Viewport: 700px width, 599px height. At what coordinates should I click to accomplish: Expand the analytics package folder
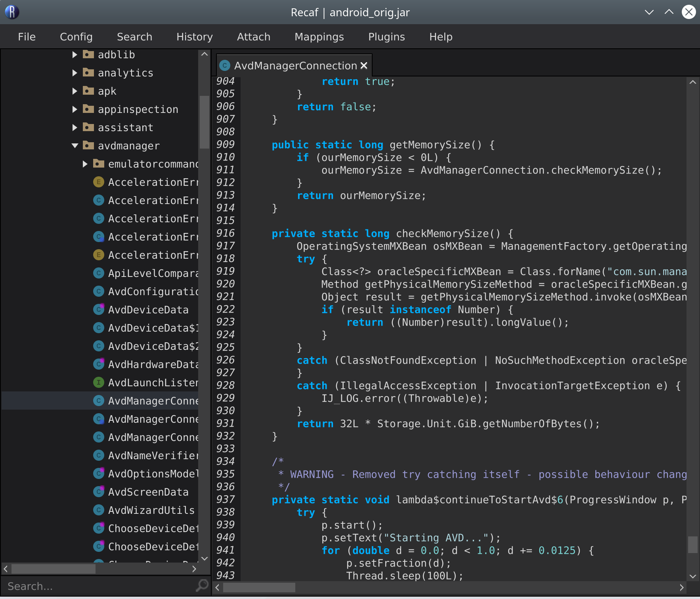75,73
